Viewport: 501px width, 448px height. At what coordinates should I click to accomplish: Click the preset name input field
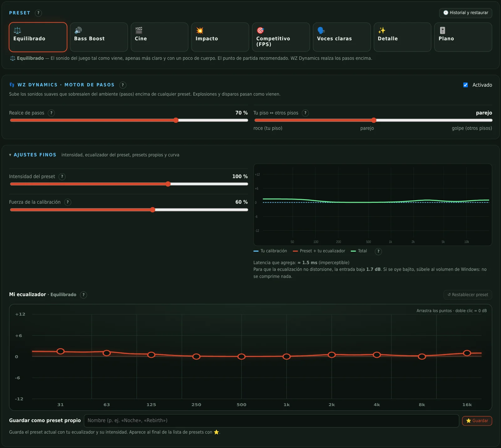coord(271,421)
